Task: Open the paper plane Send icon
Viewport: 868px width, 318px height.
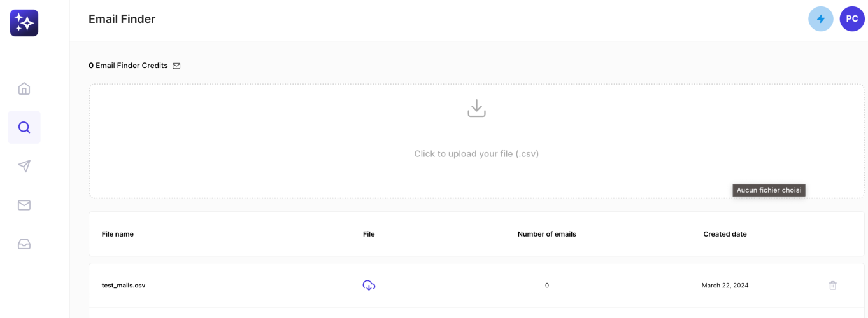Action: pos(24,166)
